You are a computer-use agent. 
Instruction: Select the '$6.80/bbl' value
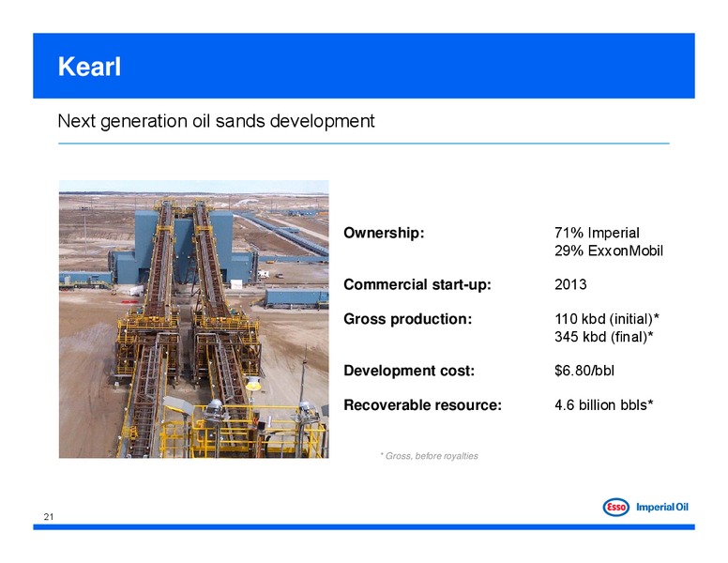tap(584, 371)
